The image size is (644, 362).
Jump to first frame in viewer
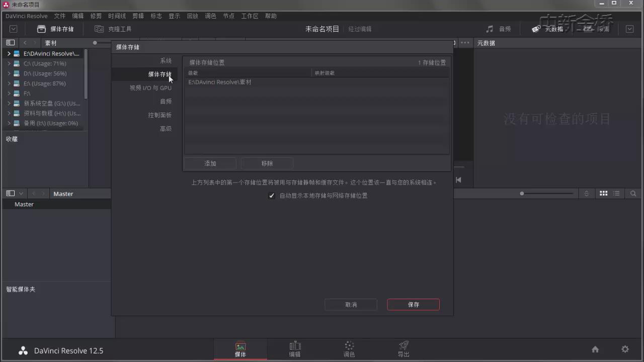click(458, 179)
